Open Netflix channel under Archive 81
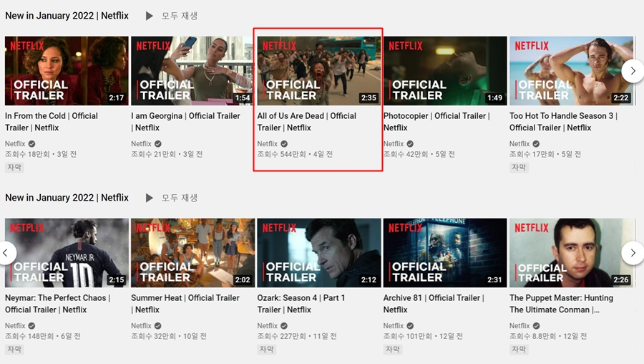The height and width of the screenshot is (364, 644). tap(394, 326)
